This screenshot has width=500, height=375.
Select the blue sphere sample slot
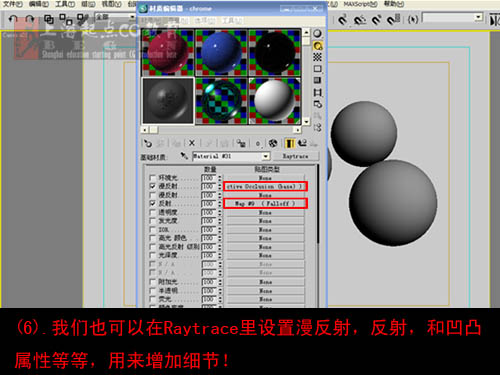click(x=221, y=52)
